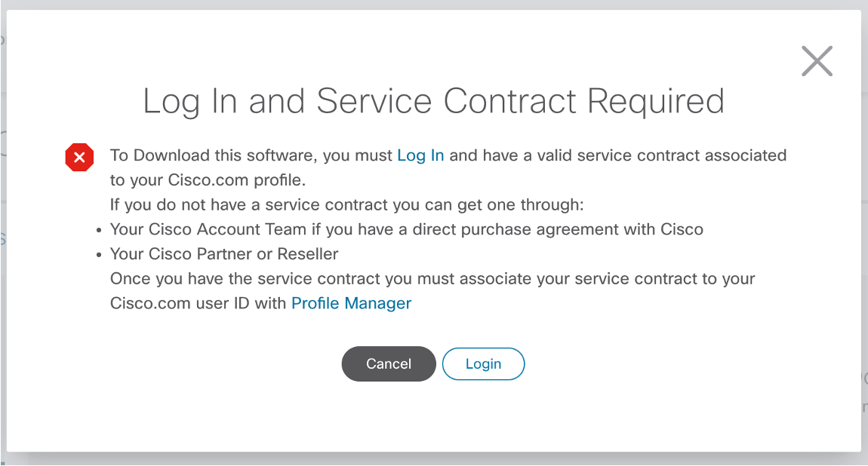Click the red error stop-sign icon
Image resolution: width=868 pixels, height=466 pixels.
79,157
